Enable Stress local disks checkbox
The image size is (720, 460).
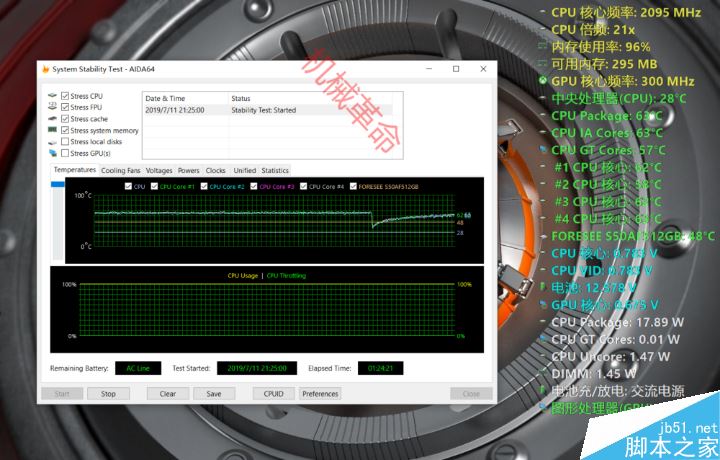[65, 141]
